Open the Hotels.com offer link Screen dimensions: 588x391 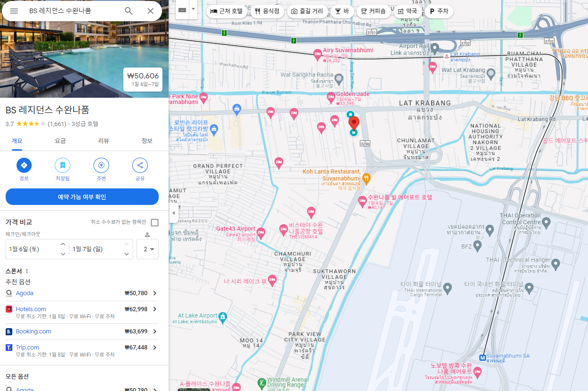coord(31,309)
